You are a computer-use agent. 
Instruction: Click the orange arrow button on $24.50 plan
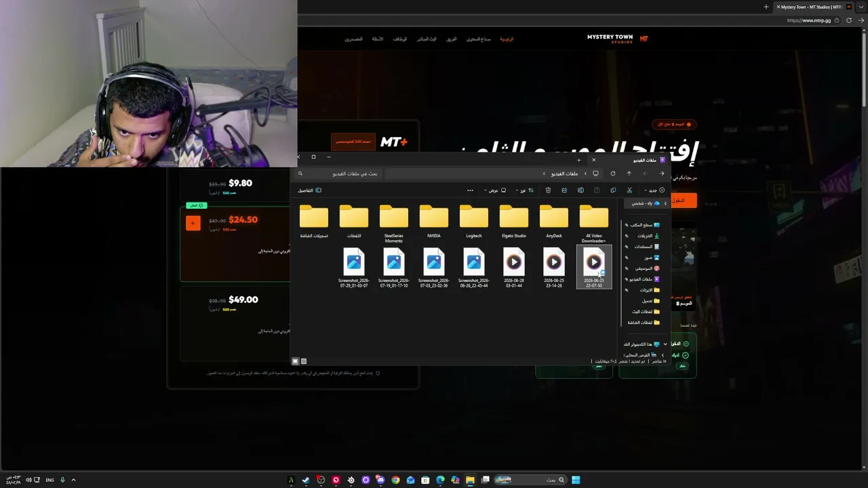[193, 223]
